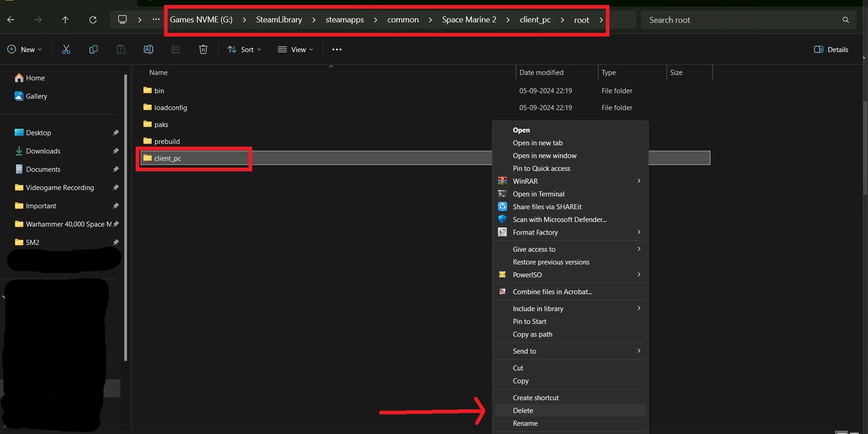Sort by the Name column header
The height and width of the screenshot is (434, 868).
pyautogui.click(x=158, y=72)
